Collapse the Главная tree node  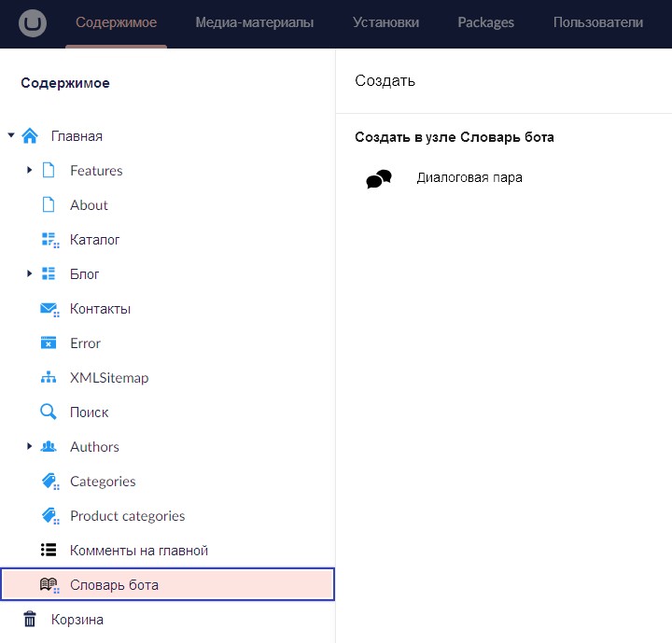coord(11,136)
